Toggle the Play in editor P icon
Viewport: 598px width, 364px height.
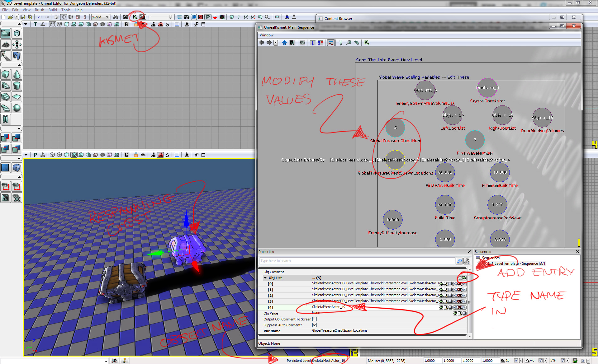point(208,17)
